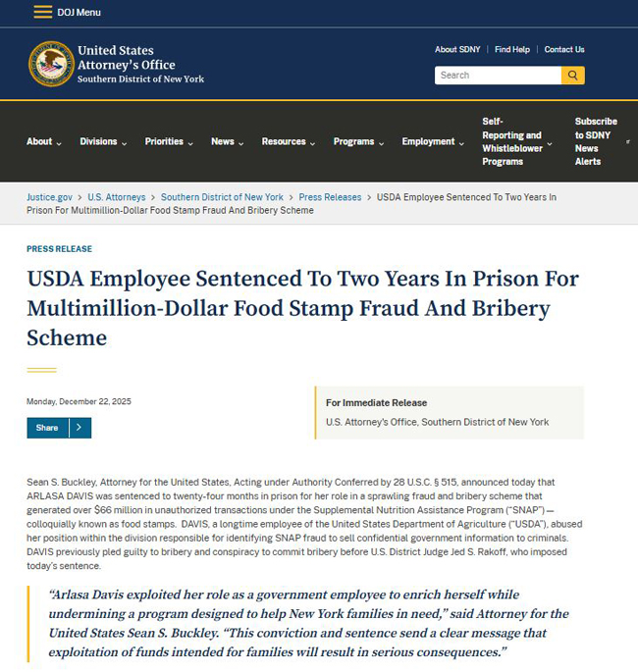Open the DOJ Menu hamburger icon
This screenshot has width=638, height=672.
point(42,12)
